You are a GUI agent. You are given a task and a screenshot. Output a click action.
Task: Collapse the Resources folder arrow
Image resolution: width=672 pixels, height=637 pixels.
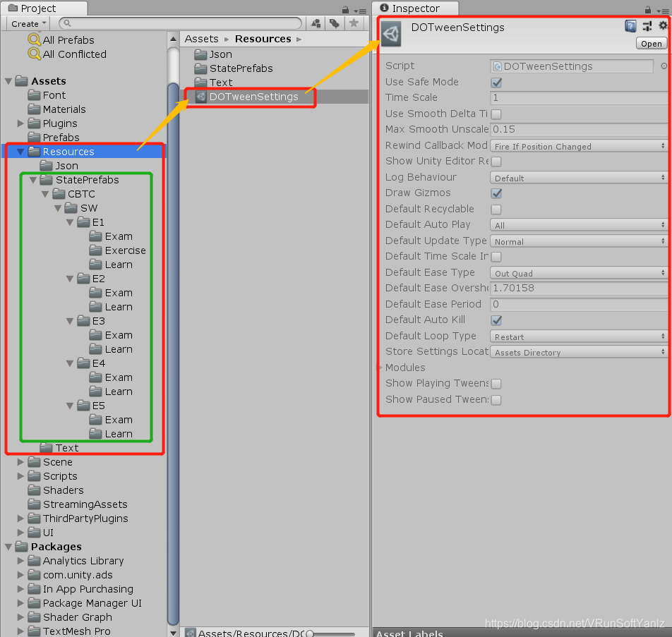[20, 152]
